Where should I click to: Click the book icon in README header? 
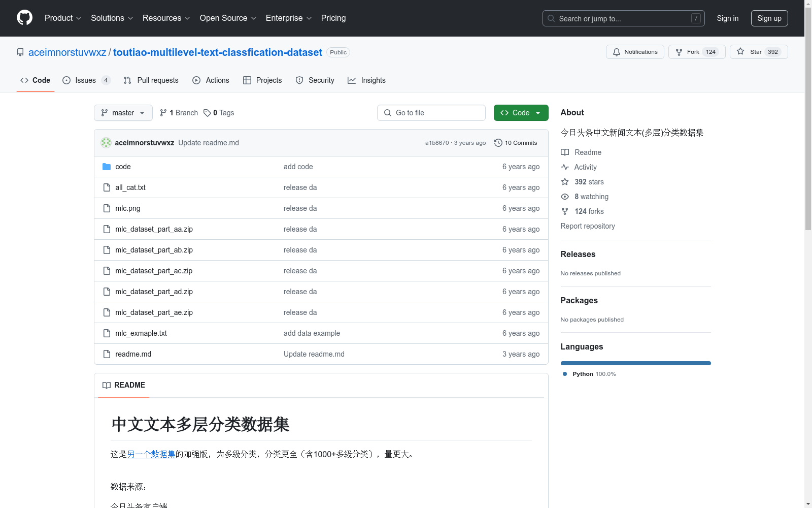[107, 385]
